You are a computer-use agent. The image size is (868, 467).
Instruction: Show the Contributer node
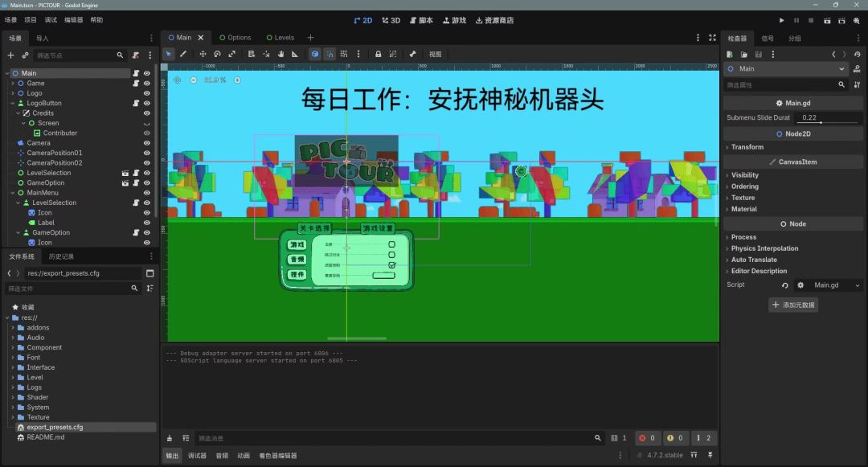point(147,133)
